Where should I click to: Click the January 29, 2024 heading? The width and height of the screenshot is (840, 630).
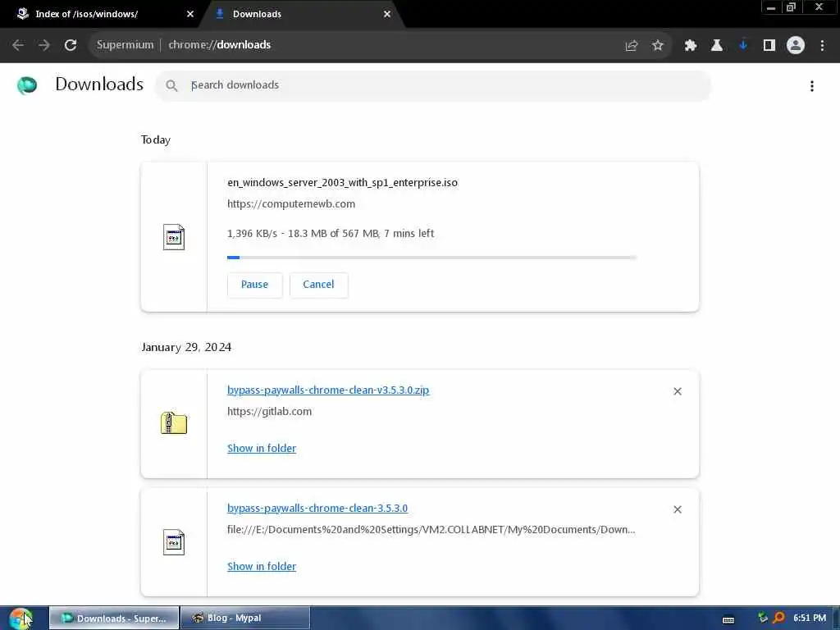[x=186, y=347]
